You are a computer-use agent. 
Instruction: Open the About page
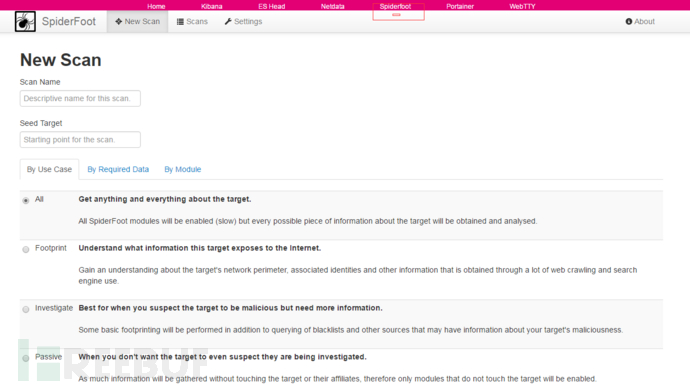640,22
